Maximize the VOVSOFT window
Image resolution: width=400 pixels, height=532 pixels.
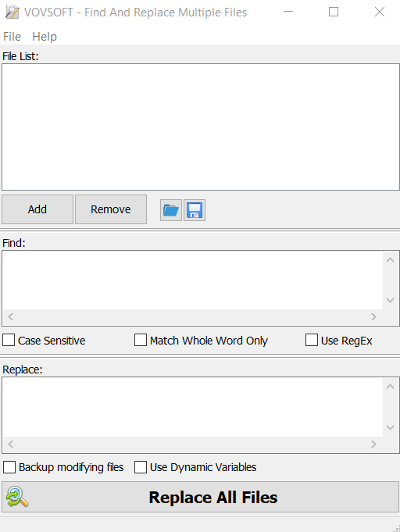(x=334, y=12)
